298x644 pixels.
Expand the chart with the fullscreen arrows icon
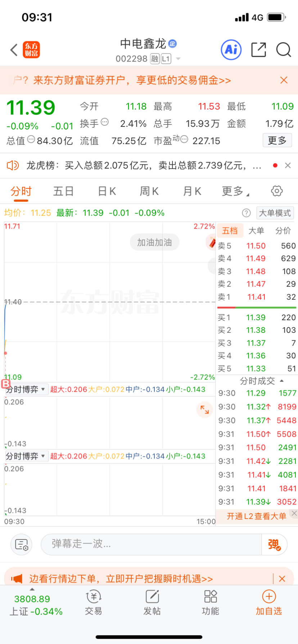pos(205,409)
